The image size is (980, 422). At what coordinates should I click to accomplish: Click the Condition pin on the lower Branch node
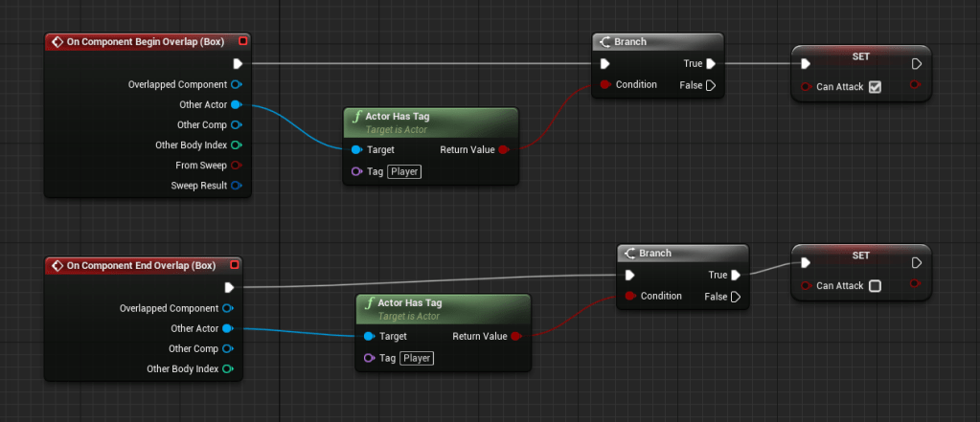click(x=630, y=296)
